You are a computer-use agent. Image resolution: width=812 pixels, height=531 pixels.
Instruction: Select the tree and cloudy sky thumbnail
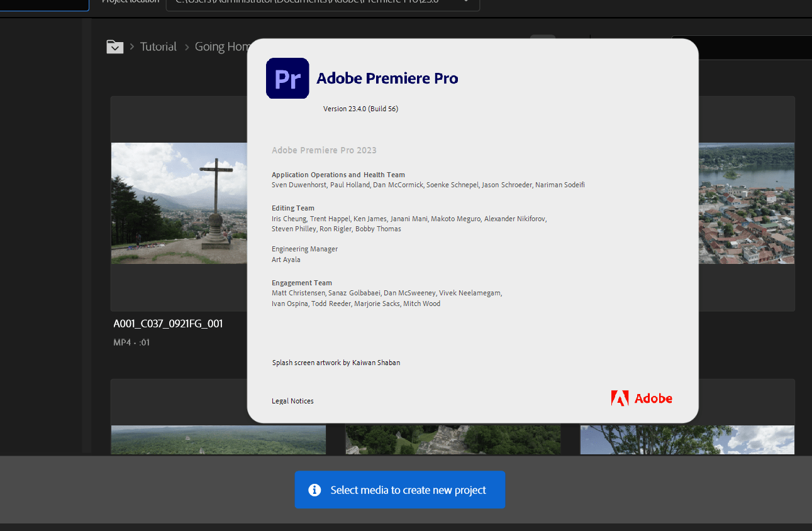pyautogui.click(x=687, y=440)
